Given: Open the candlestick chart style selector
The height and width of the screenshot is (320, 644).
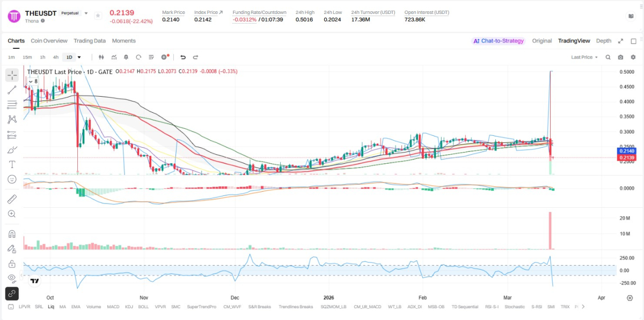Looking at the screenshot, I should click(x=101, y=57).
